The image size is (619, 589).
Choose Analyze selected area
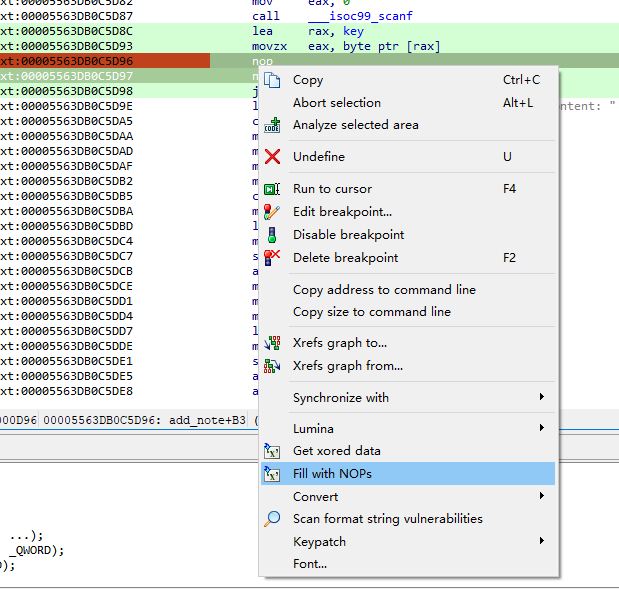tap(408, 125)
